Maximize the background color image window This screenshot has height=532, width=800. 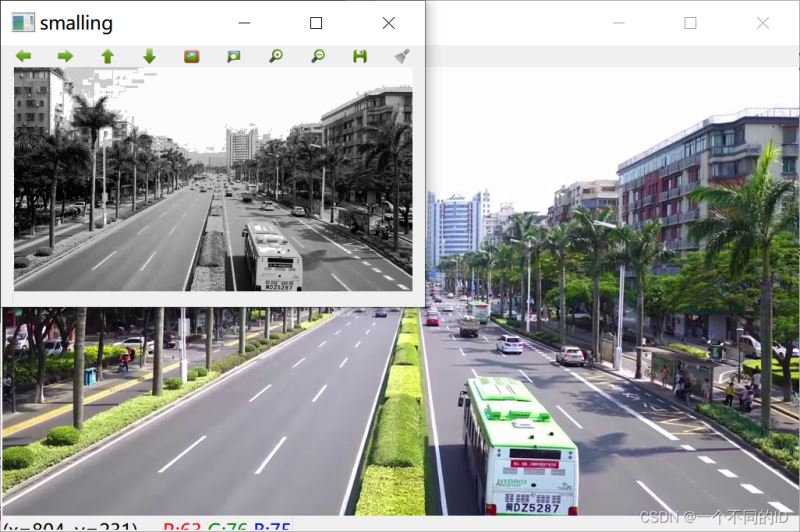tap(690, 23)
